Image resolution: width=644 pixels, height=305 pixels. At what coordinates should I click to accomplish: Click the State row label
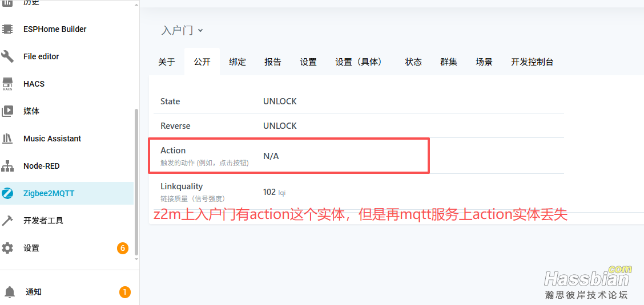pos(170,101)
